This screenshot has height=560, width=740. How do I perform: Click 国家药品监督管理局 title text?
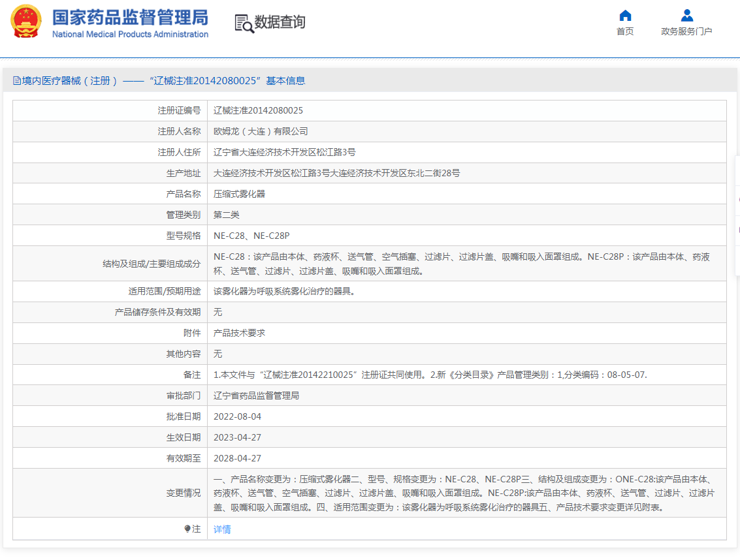click(x=130, y=18)
